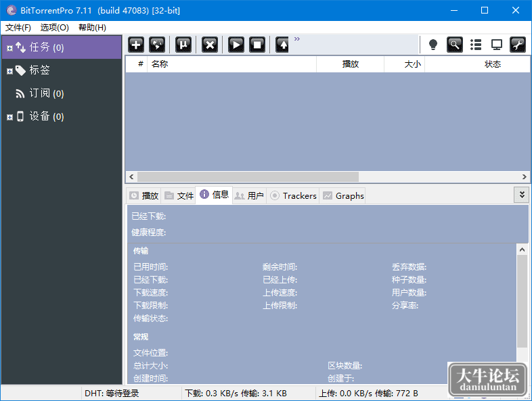Expand the 标签 tree node

[10, 71]
